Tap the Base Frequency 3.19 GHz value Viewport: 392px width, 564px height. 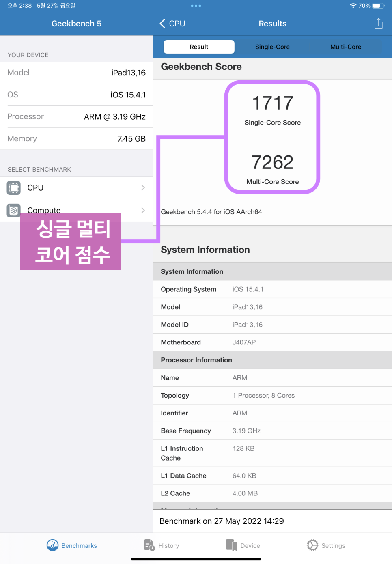tap(246, 431)
